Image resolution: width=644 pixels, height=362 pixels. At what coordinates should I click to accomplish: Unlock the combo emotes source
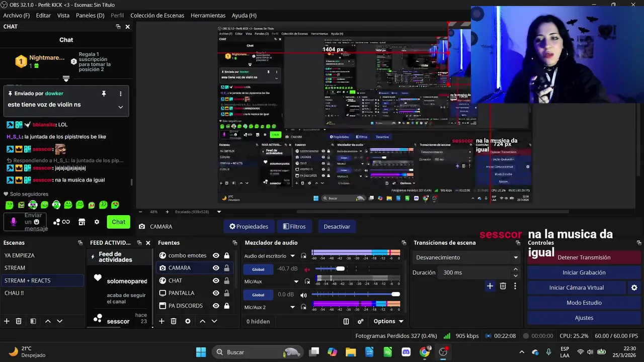click(x=226, y=255)
